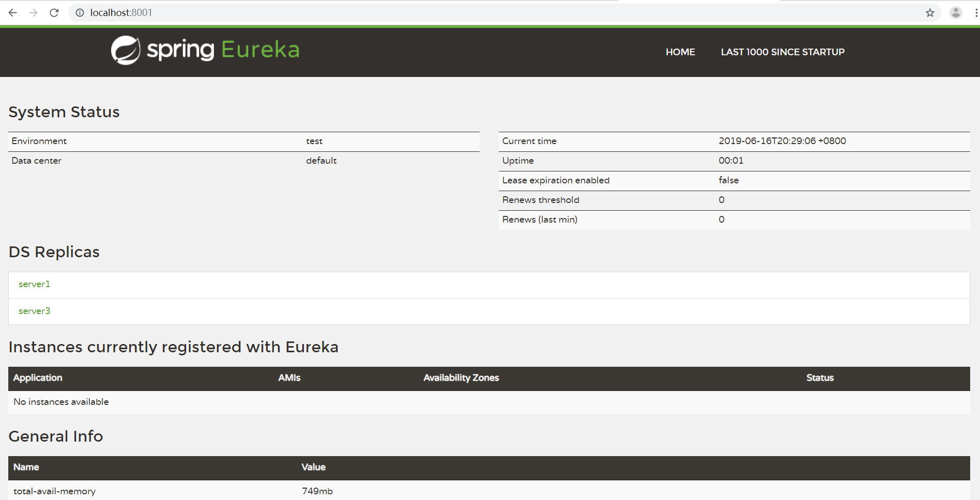Screen dimensions: 980x500
Task: Select the data center value 'default'
Action: [321, 161]
